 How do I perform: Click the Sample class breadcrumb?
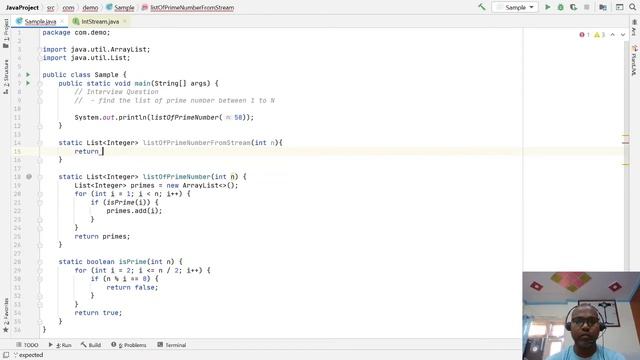tap(120, 7)
